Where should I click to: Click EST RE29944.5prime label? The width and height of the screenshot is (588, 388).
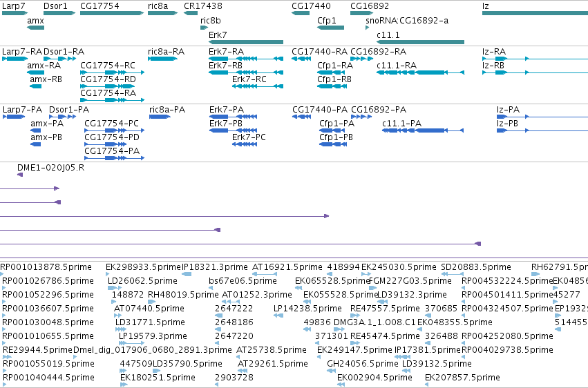point(37,350)
